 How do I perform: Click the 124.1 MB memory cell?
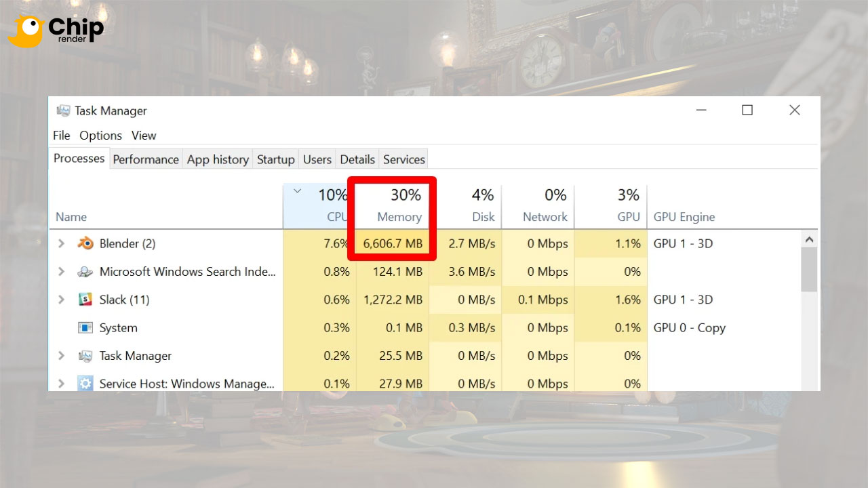[397, 272]
